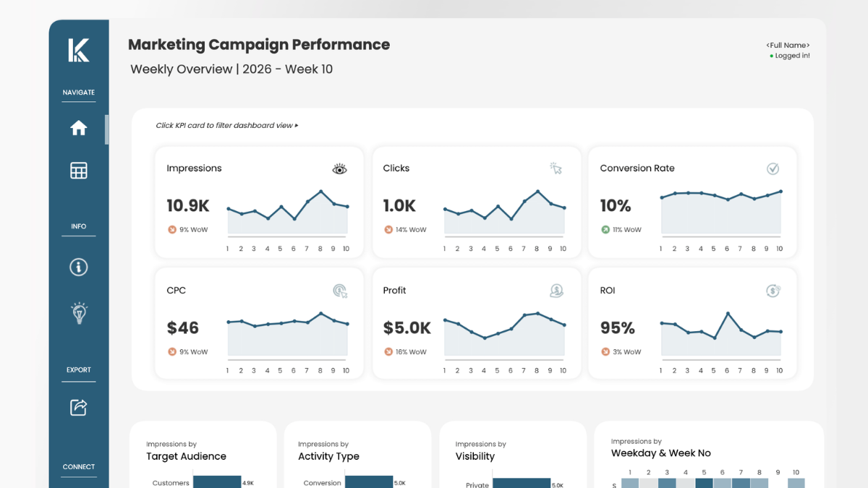Select the cursor icon on Clicks card

(x=556, y=168)
